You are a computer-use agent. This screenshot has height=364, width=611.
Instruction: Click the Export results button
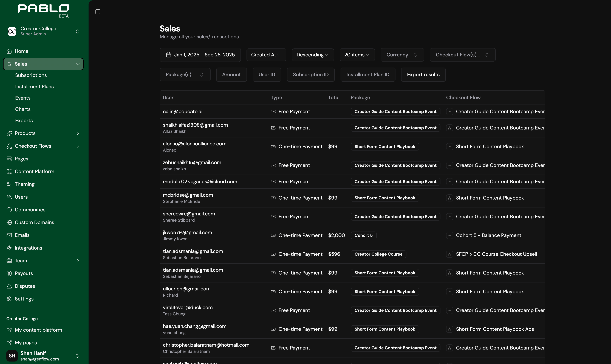[x=423, y=75]
